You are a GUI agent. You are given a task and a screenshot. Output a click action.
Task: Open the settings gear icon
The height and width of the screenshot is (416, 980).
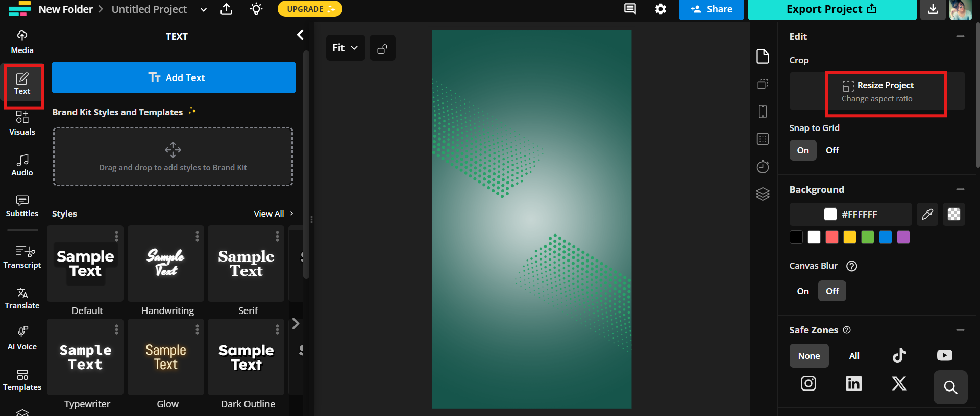pos(660,9)
